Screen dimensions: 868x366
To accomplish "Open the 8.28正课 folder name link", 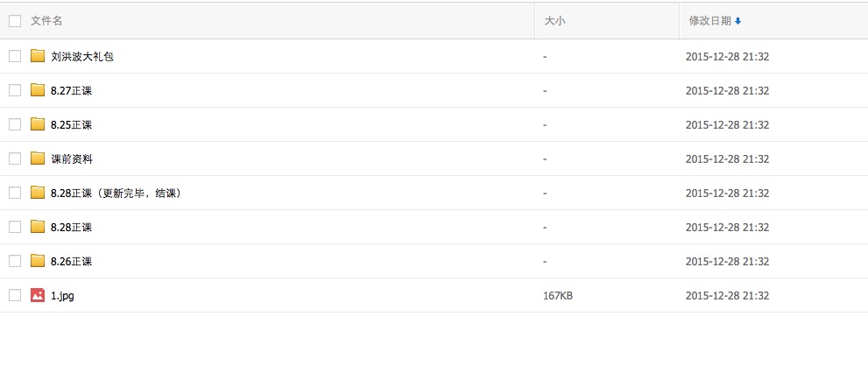I will point(71,227).
